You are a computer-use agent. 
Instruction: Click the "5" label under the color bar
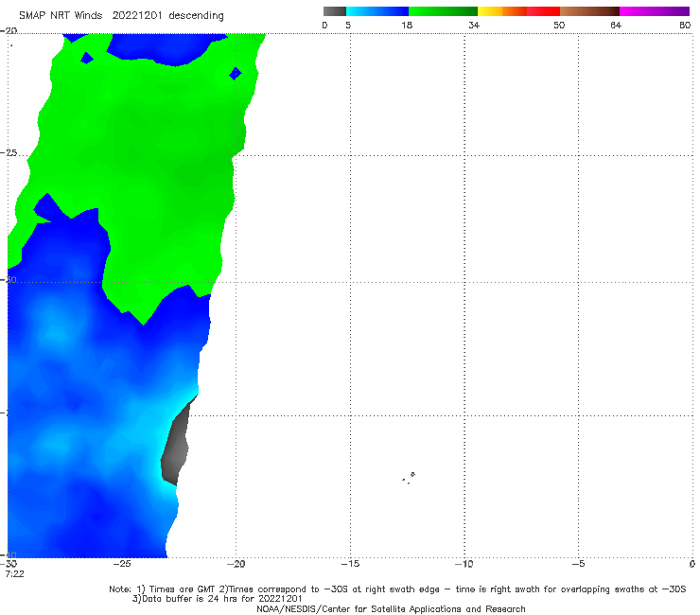coord(348,25)
